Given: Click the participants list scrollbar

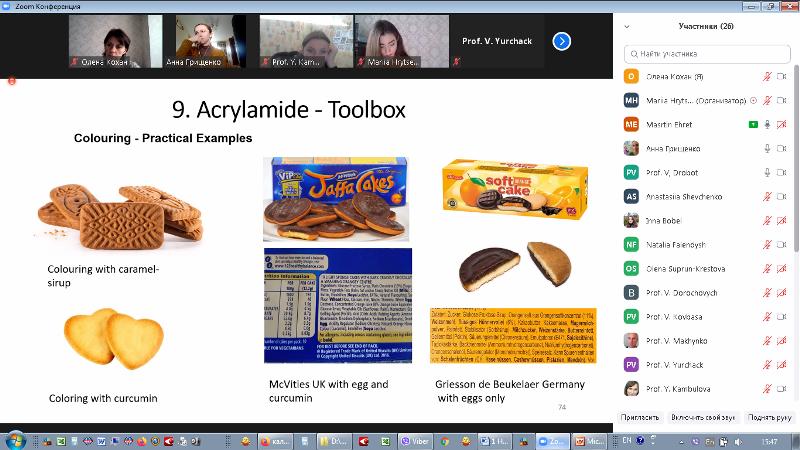Looking at the screenshot, I should pos(796,158).
